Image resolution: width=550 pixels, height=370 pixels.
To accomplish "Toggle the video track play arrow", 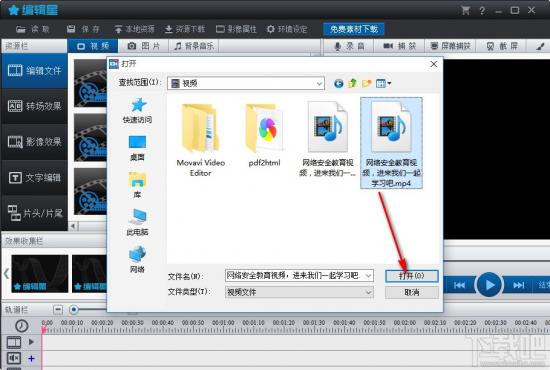I will pyautogui.click(x=31, y=342).
